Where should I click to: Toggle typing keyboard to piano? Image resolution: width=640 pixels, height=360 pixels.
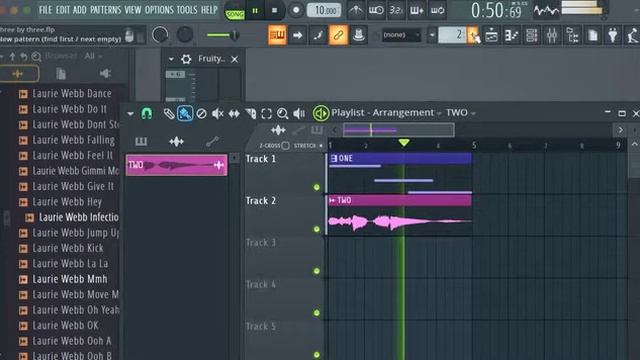tap(277, 35)
